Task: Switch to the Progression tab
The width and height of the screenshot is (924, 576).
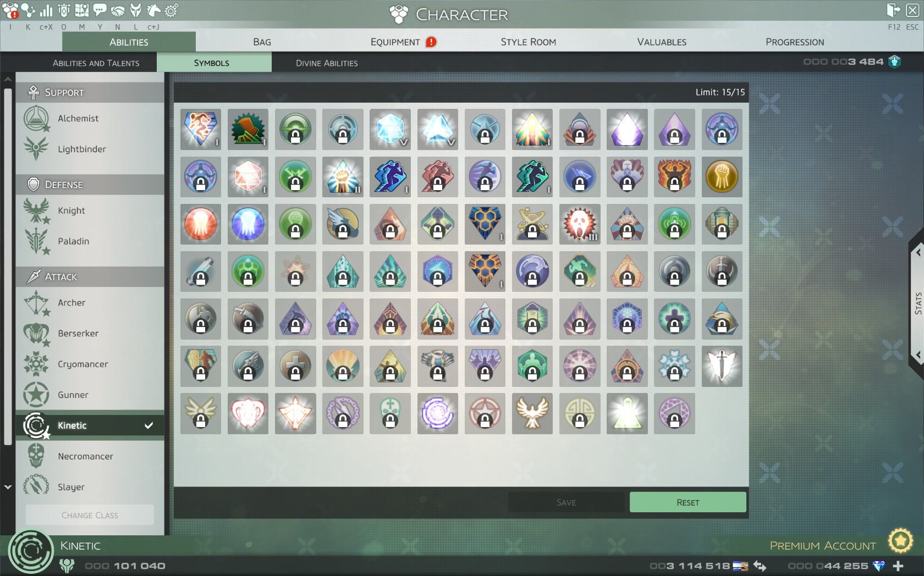Action: pos(795,42)
